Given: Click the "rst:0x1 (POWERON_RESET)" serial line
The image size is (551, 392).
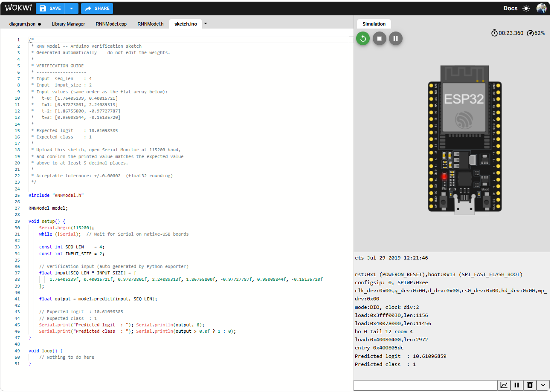Looking at the screenshot, I should tap(439, 274).
